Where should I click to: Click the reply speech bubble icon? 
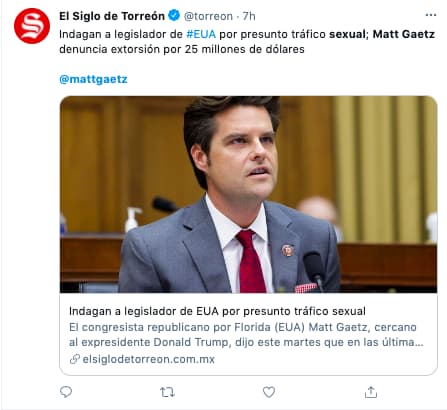[x=66, y=392]
